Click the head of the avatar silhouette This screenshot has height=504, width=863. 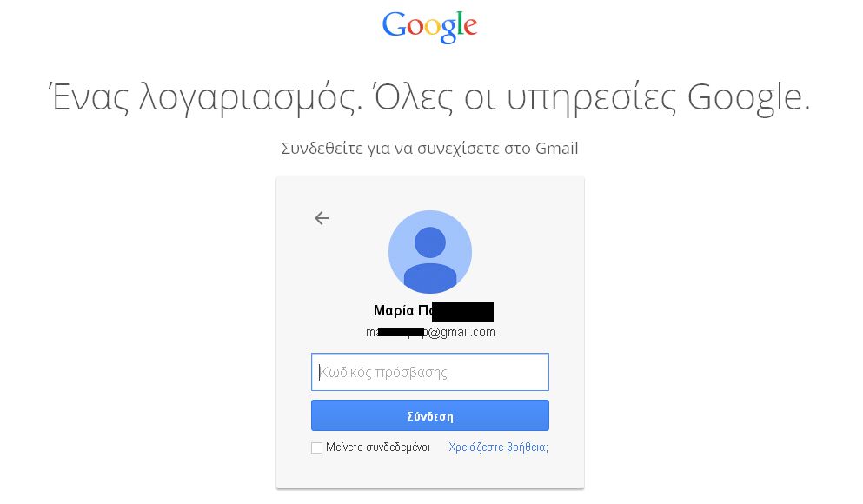point(430,242)
